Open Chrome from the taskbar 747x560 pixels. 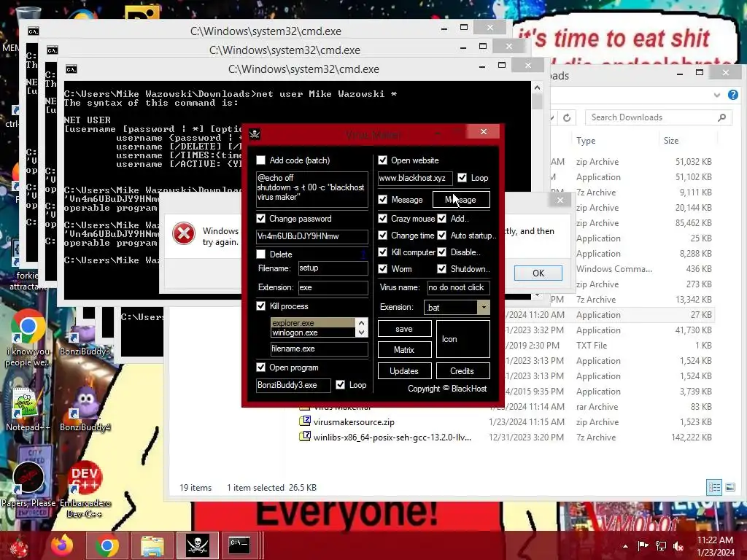click(x=107, y=545)
